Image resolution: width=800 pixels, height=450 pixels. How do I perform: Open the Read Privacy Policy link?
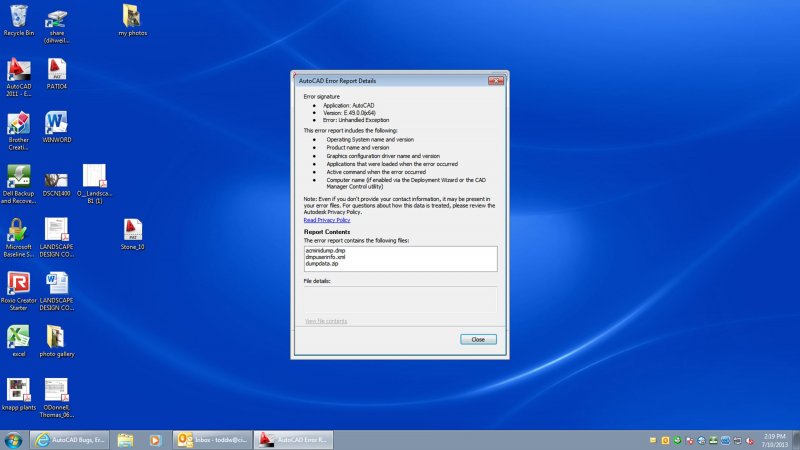pos(327,220)
